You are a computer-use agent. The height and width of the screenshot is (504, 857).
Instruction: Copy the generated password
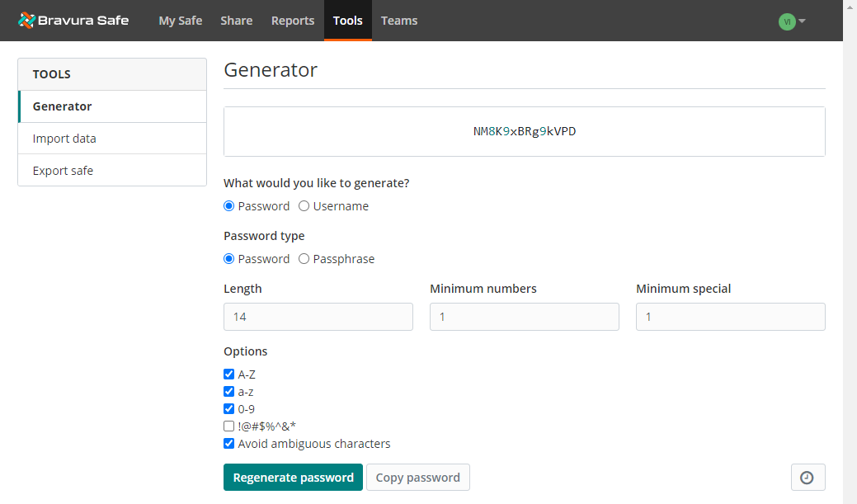point(417,477)
